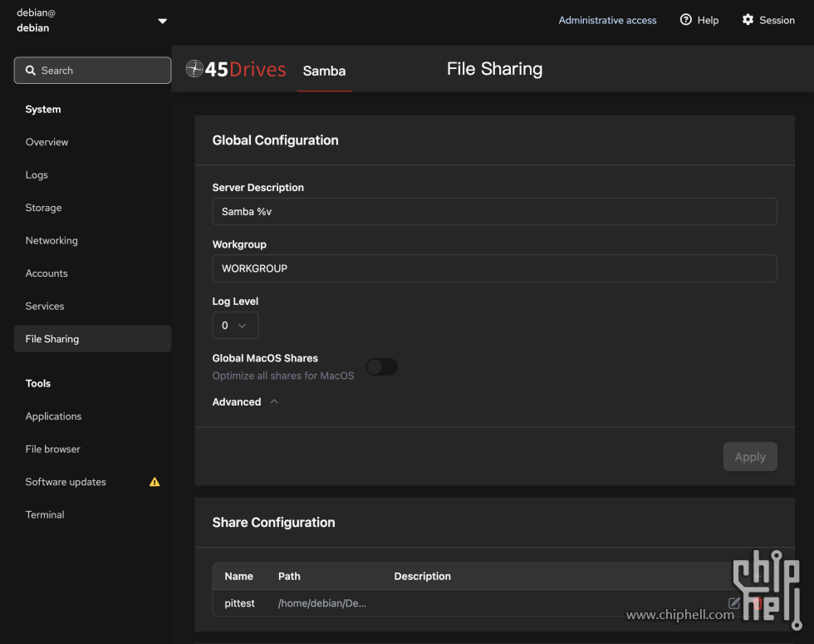Click the Name column header
The image size is (814, 644).
(x=239, y=576)
